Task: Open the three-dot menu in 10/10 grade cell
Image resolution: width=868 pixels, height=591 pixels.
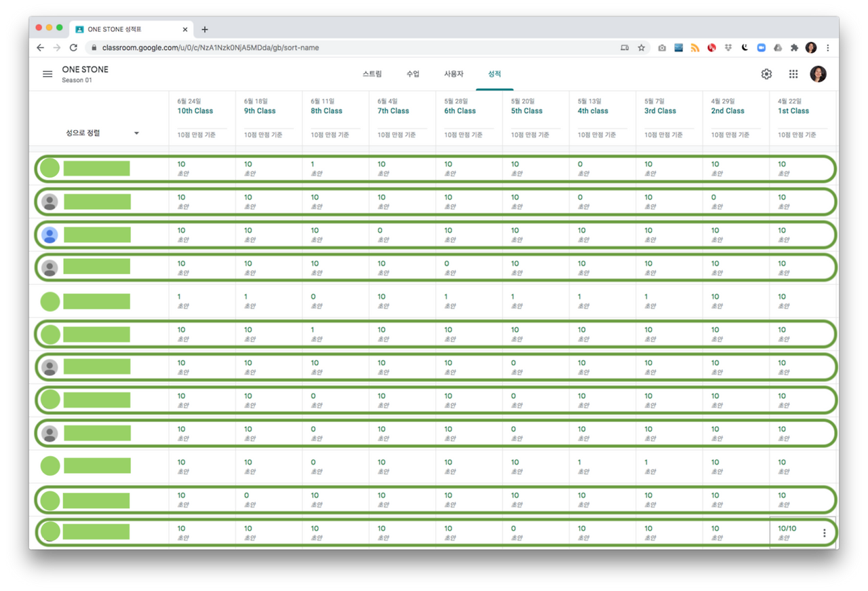Action: click(x=825, y=533)
